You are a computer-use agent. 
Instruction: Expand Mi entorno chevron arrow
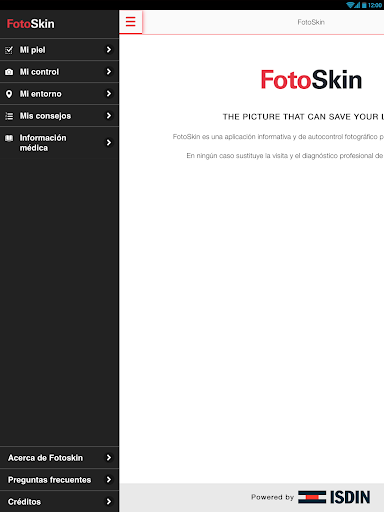[109, 94]
